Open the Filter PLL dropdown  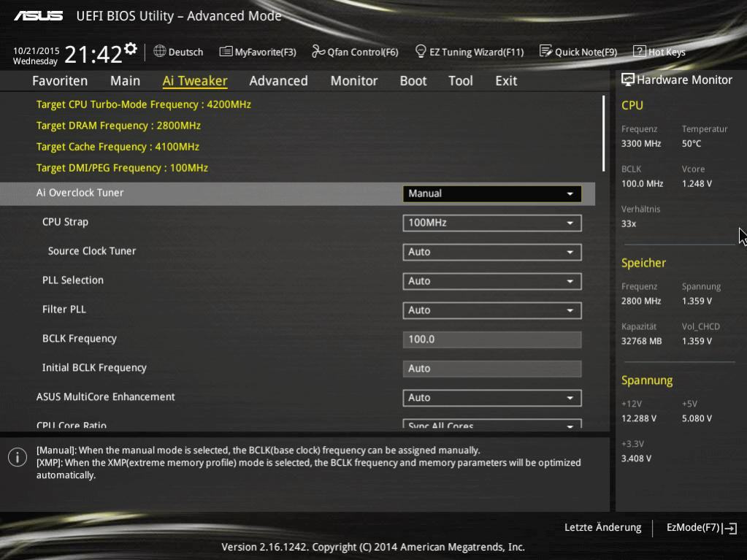[x=492, y=310]
